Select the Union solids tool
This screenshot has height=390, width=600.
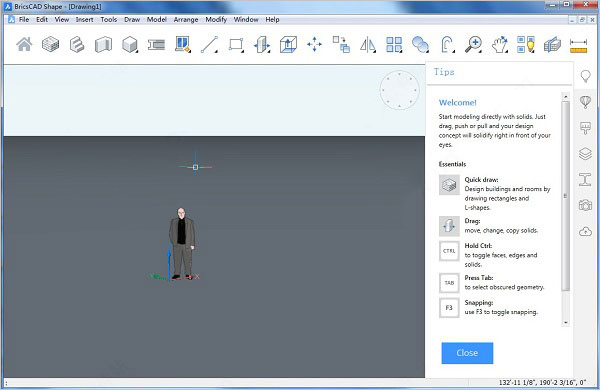click(420, 44)
